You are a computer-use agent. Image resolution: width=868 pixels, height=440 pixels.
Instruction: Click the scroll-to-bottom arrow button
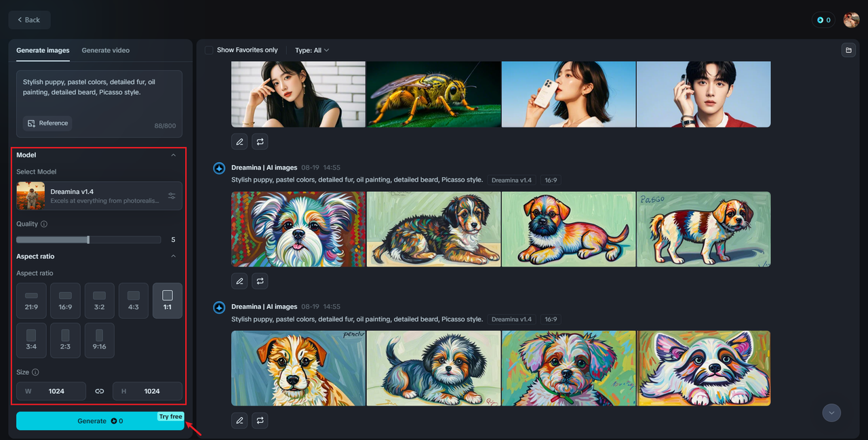coord(831,412)
